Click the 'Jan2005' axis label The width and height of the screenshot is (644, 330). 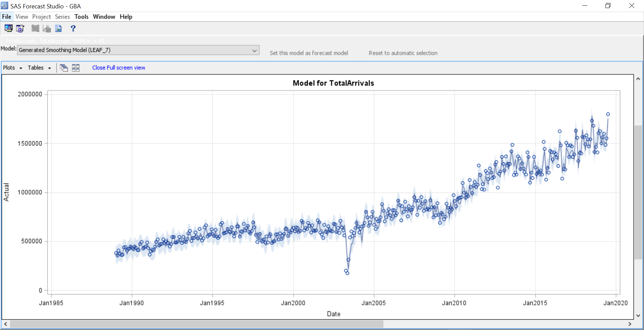coord(374,303)
